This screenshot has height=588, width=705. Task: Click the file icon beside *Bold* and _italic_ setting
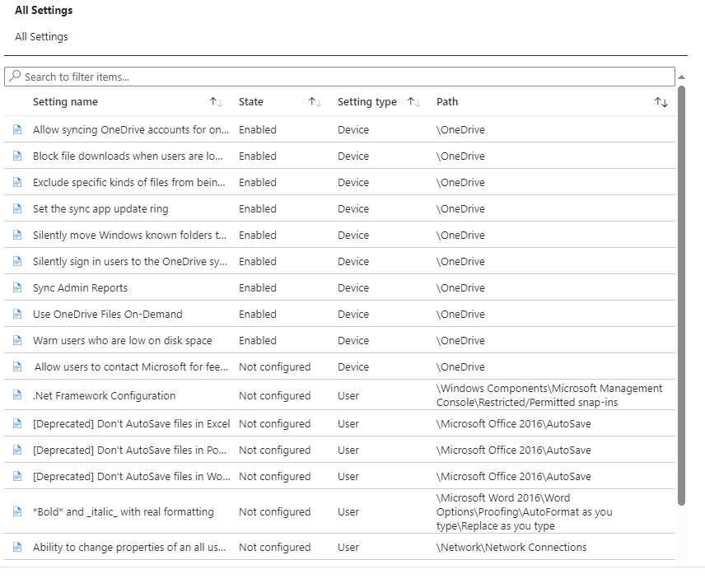[x=17, y=512]
